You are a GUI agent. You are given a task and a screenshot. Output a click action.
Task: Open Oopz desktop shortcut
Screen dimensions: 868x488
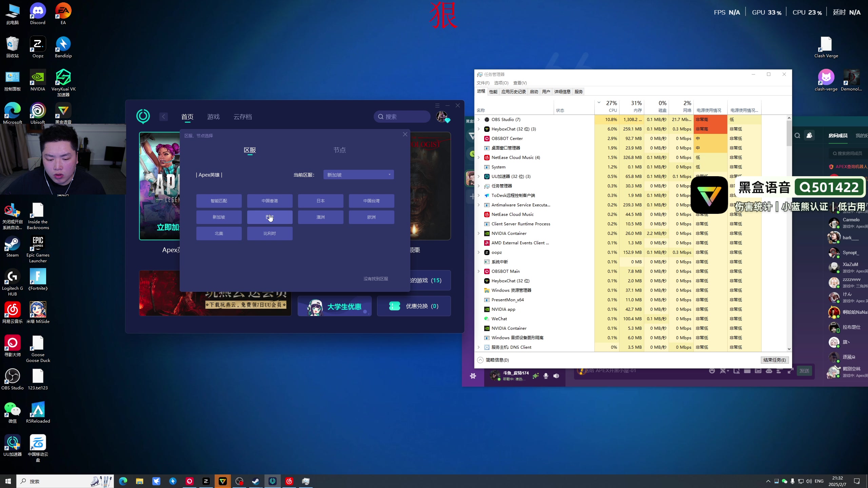38,47
